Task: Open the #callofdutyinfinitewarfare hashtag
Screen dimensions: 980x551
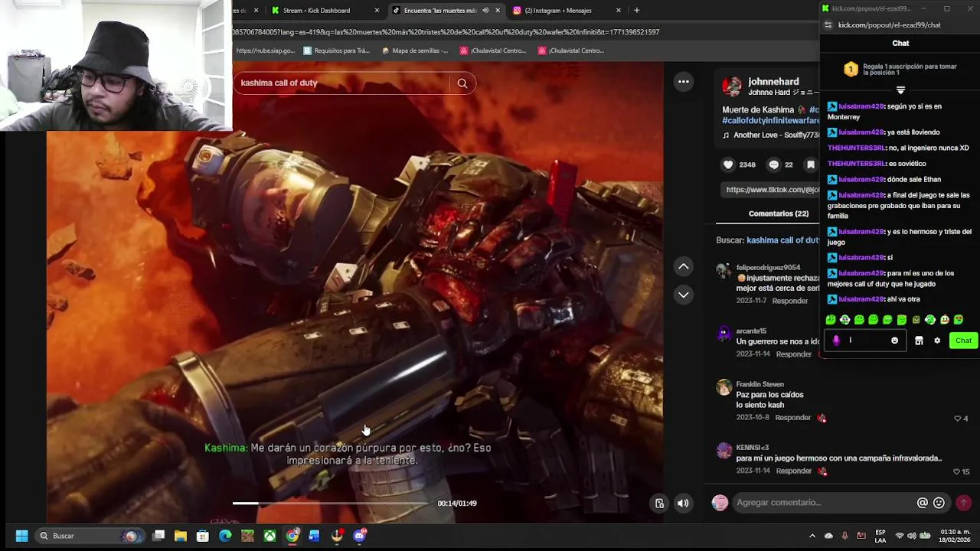Action: (770, 121)
